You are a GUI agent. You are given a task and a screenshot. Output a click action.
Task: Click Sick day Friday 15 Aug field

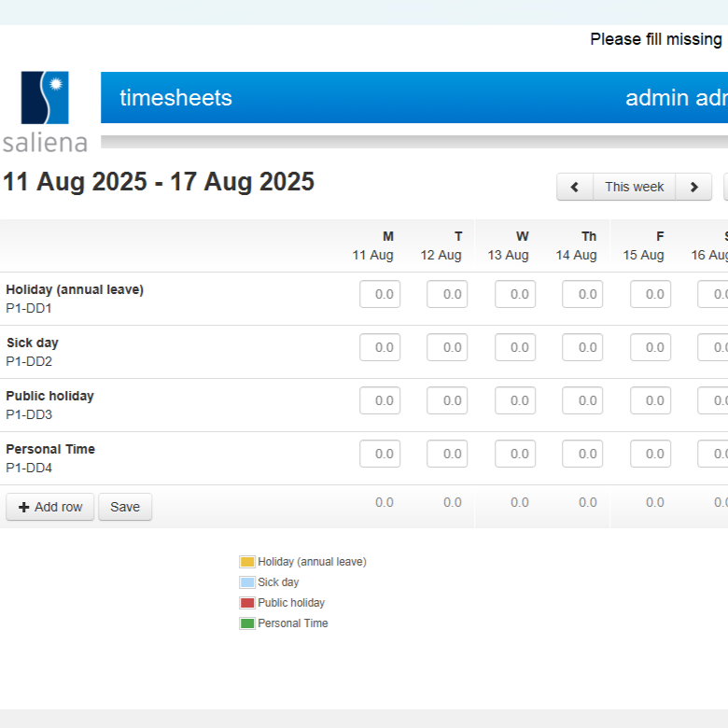click(650, 347)
